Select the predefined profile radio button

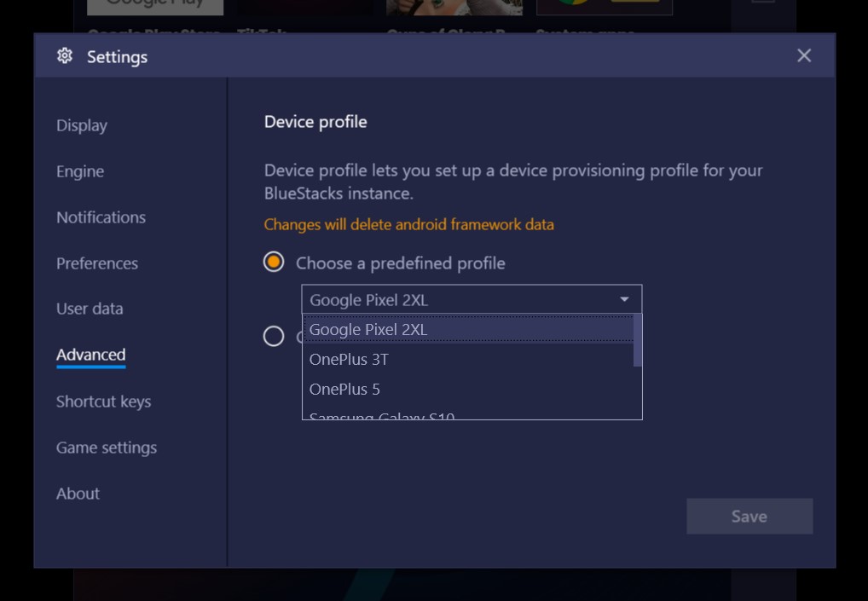274,262
